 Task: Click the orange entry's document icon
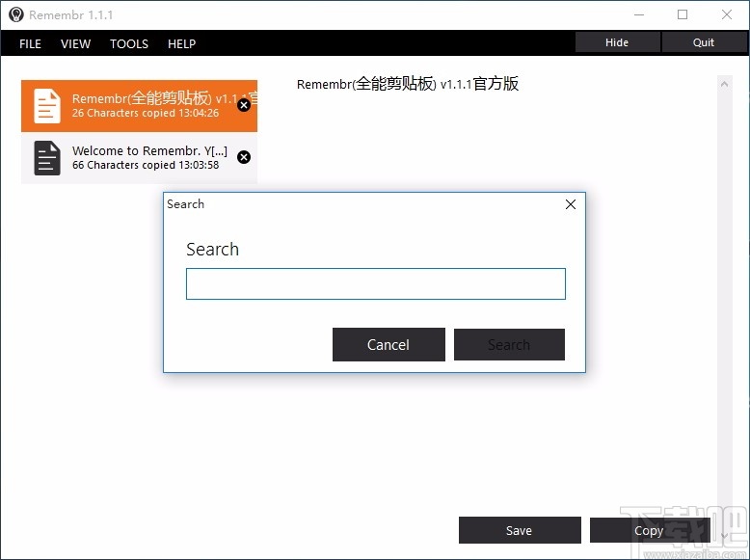click(47, 106)
